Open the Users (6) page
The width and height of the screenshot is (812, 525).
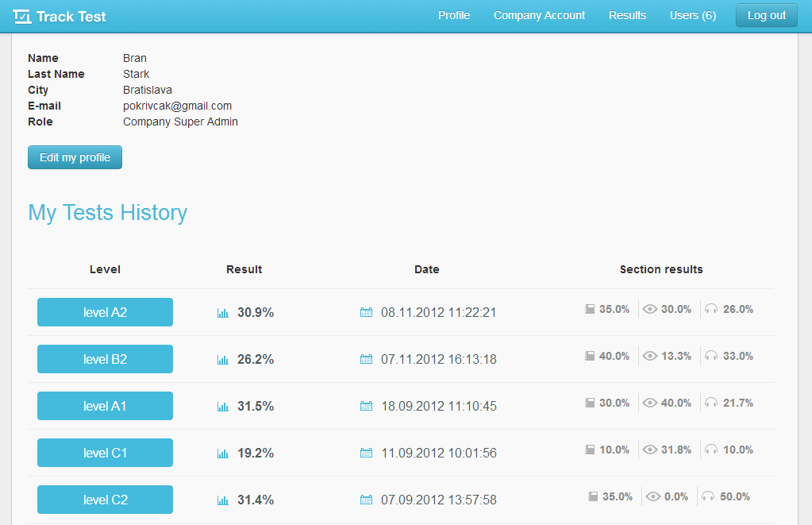(692, 15)
